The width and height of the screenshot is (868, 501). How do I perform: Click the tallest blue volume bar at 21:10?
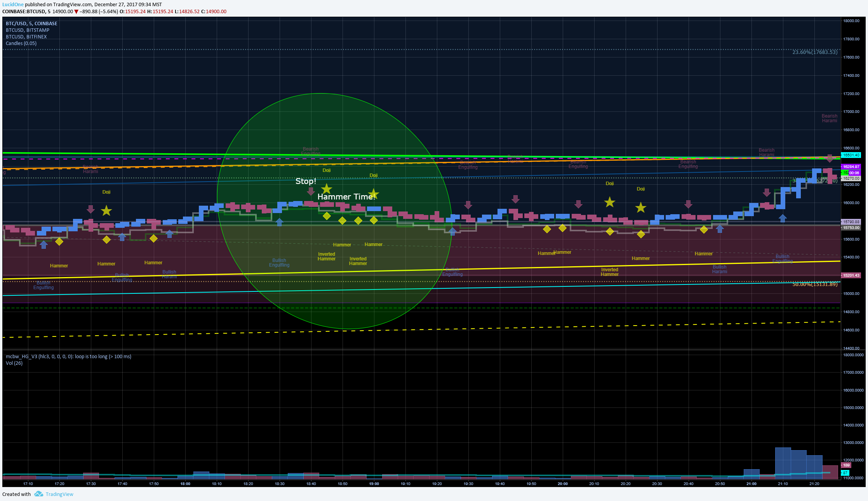pyautogui.click(x=783, y=463)
